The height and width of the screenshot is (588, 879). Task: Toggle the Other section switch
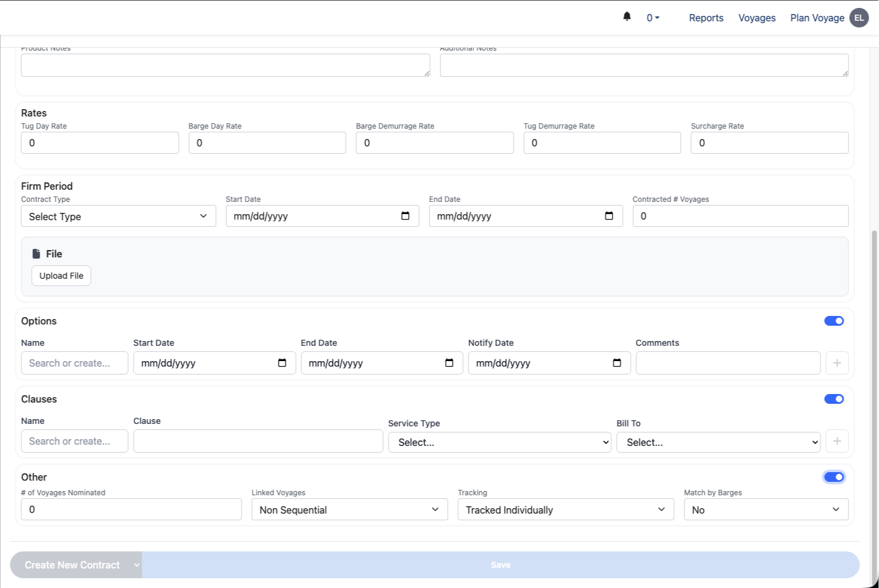[x=834, y=477]
